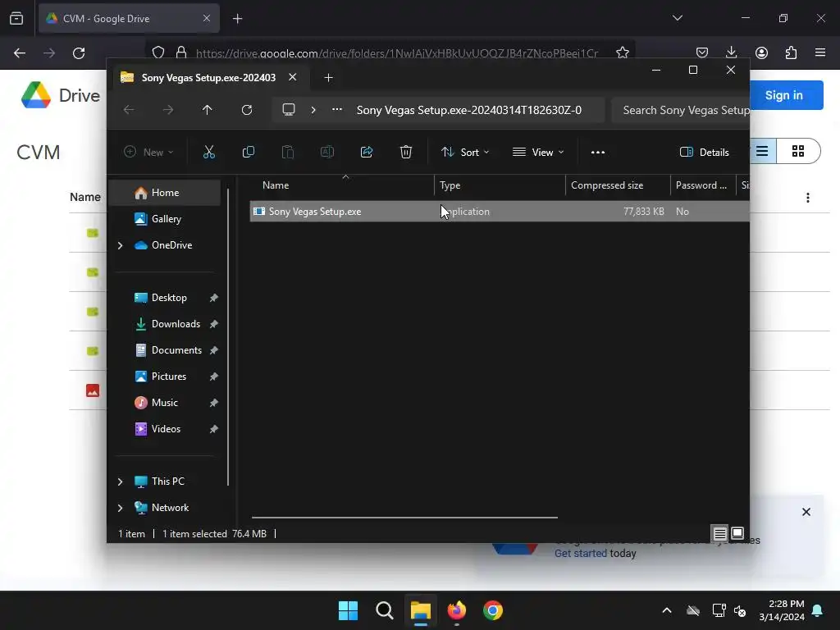Bookmark this page with the star icon

623,52
